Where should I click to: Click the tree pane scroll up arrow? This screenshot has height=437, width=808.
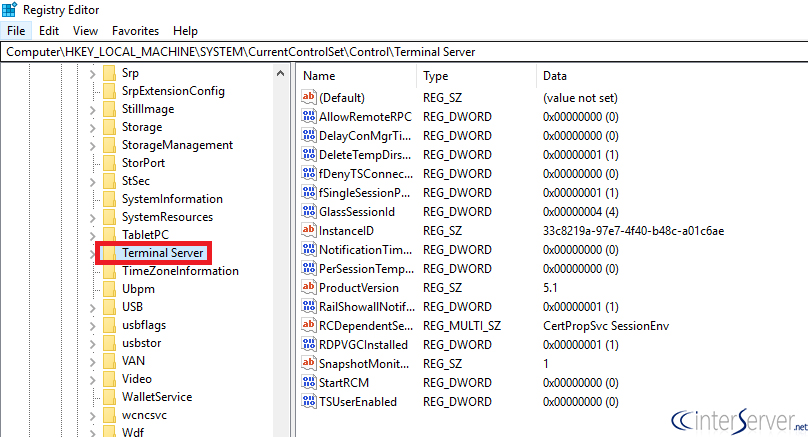[280, 73]
